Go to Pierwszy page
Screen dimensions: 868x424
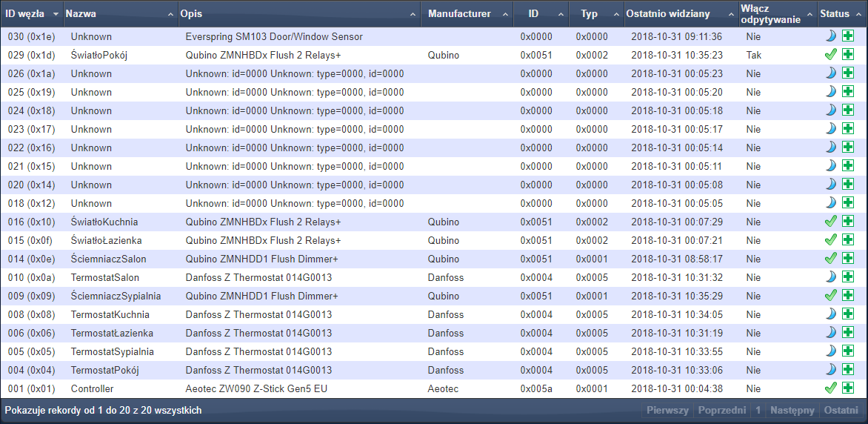pyautogui.click(x=667, y=411)
